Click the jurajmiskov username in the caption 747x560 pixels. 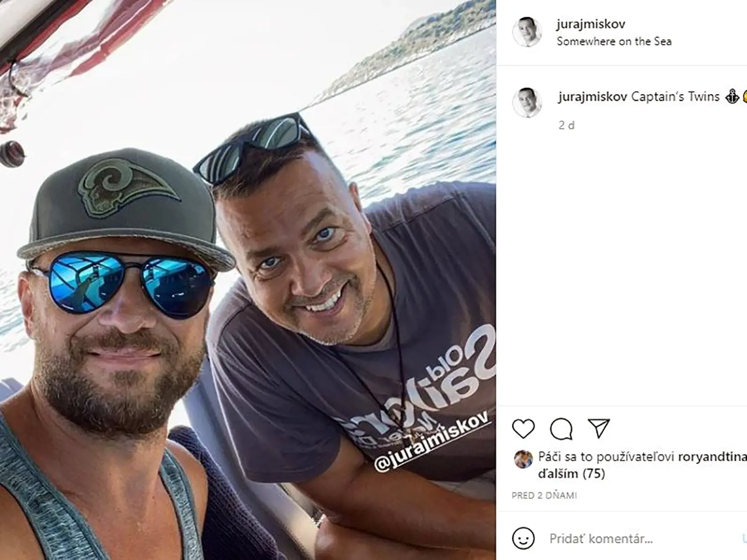click(593, 96)
